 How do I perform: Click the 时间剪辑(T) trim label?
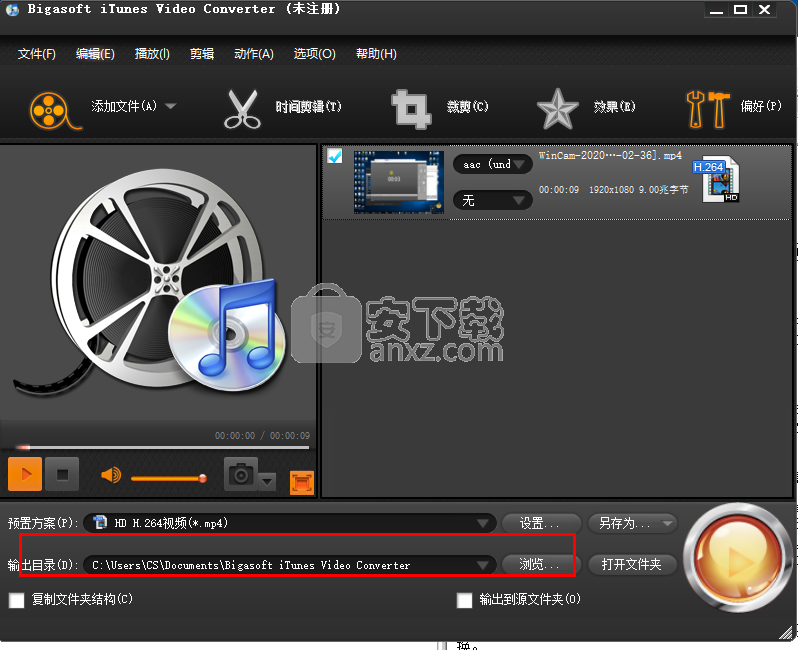click(x=308, y=106)
